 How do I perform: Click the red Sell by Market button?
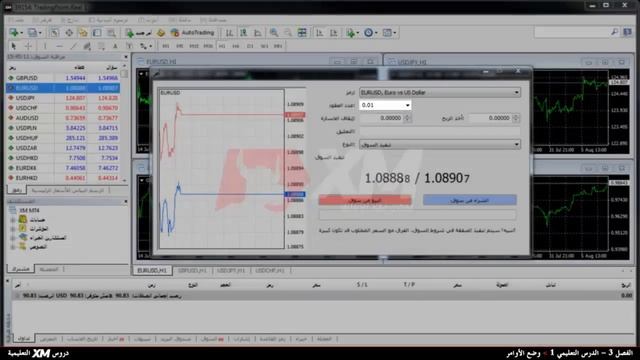coord(365,200)
